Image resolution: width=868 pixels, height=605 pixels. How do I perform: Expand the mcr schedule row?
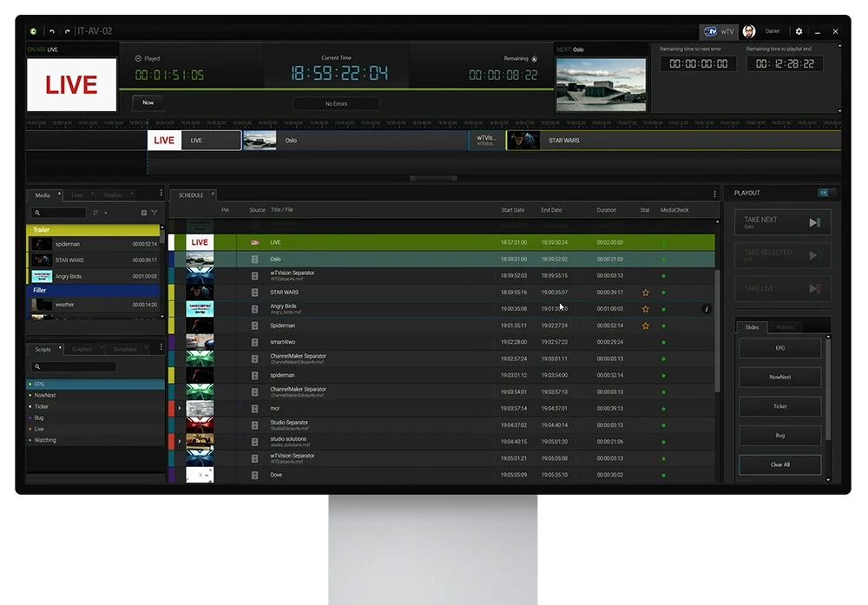[x=180, y=408]
